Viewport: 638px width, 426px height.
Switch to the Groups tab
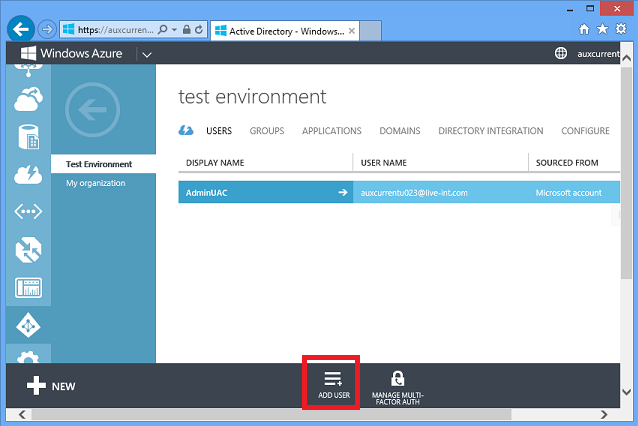pos(267,131)
